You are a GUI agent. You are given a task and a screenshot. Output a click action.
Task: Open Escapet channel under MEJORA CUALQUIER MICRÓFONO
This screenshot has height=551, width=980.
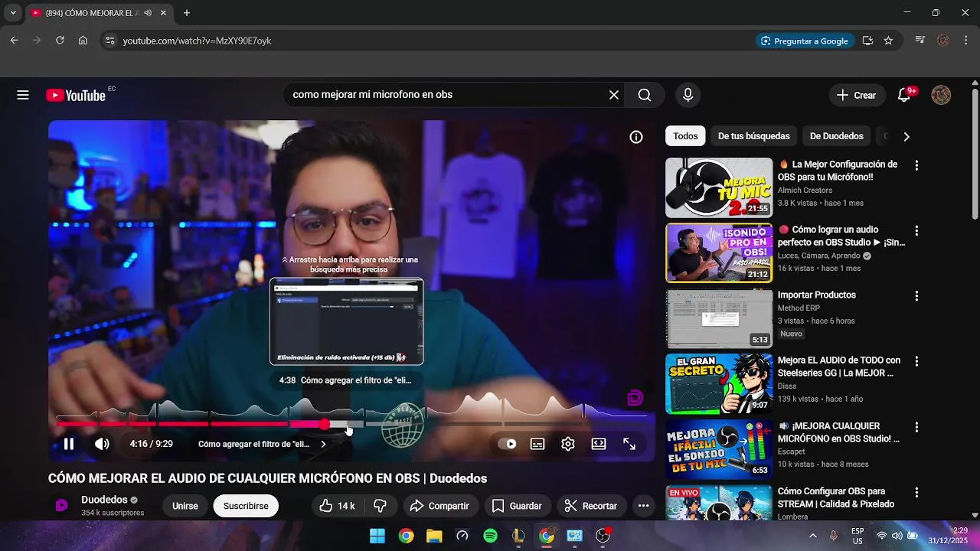coord(792,452)
